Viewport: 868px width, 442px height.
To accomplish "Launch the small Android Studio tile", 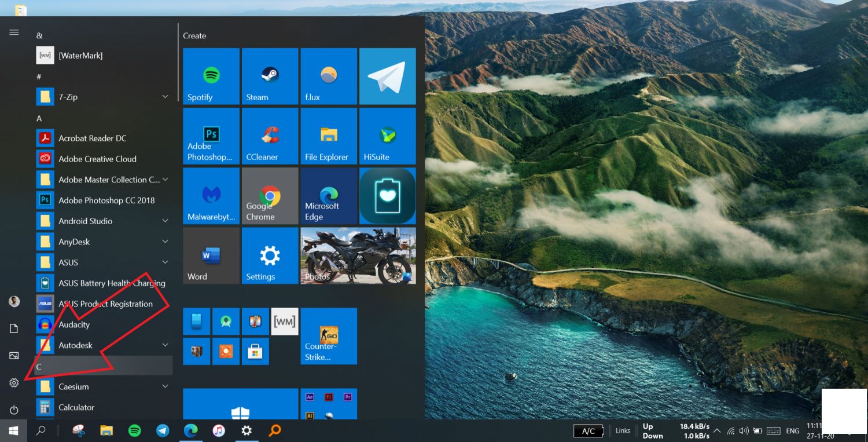I will [226, 322].
